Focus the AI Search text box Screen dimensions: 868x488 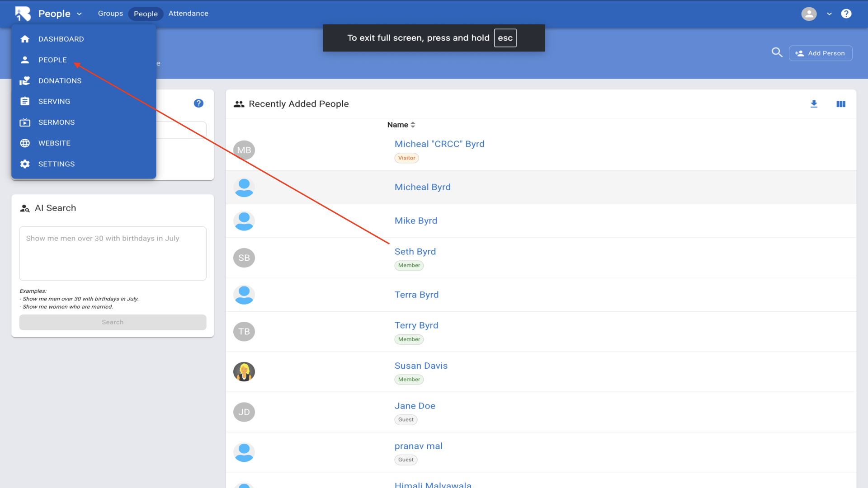113,253
